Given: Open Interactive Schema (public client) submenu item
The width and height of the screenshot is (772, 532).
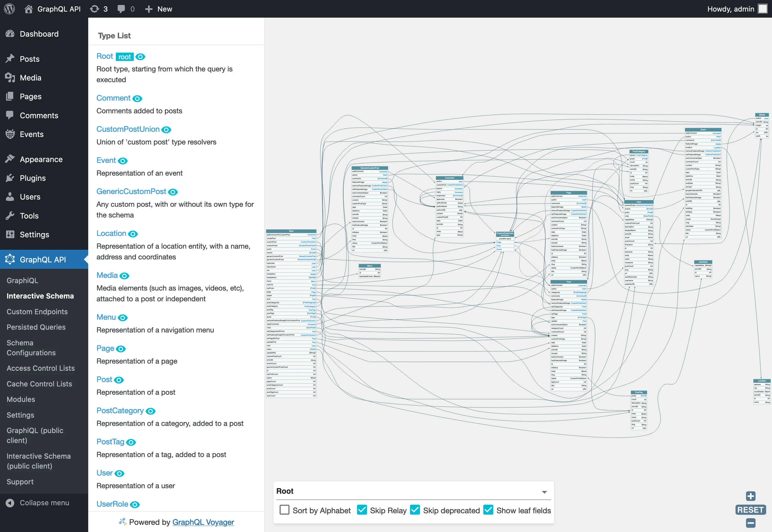Looking at the screenshot, I should [39, 461].
